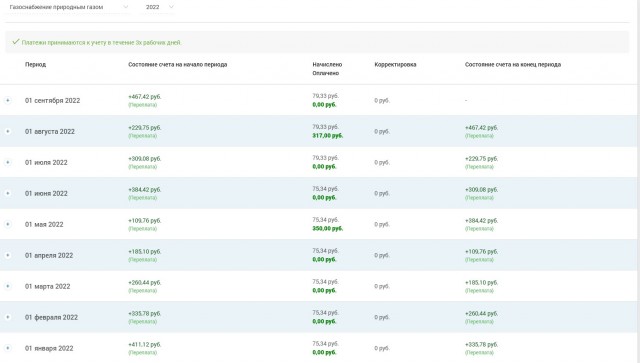This screenshot has width=640, height=363.
Task: Click the green checkmark icon in notice
Action: click(16, 42)
